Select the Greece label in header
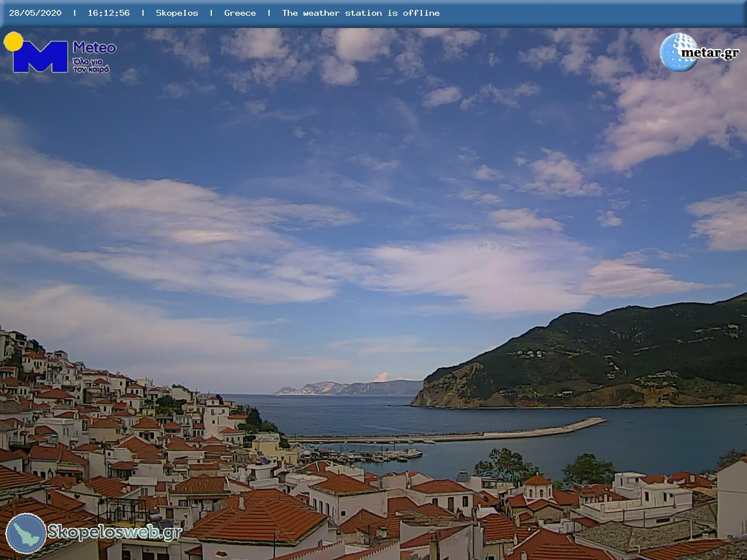 click(240, 13)
